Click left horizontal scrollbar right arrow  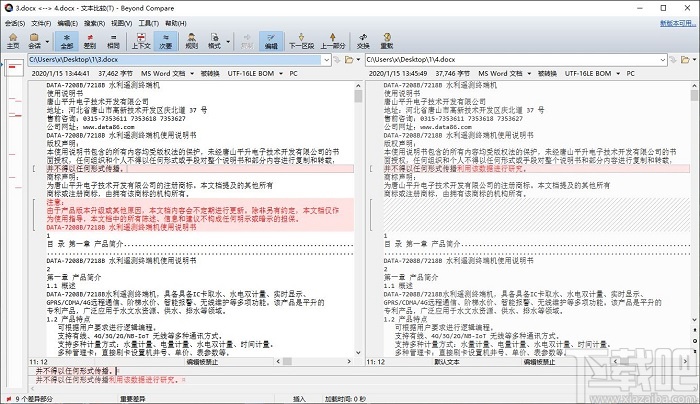(x=349, y=361)
